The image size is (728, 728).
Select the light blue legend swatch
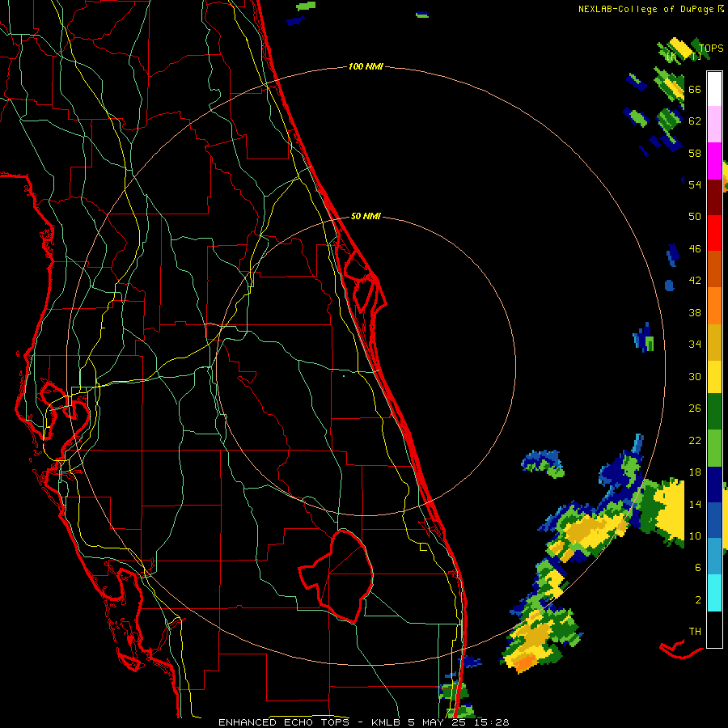point(714,556)
